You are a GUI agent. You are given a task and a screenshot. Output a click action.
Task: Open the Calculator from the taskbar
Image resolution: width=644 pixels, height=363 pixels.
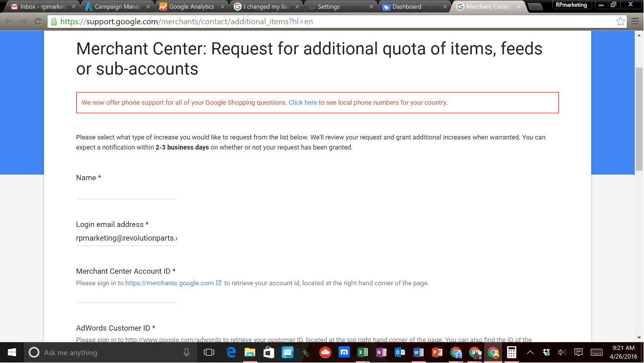point(511,352)
